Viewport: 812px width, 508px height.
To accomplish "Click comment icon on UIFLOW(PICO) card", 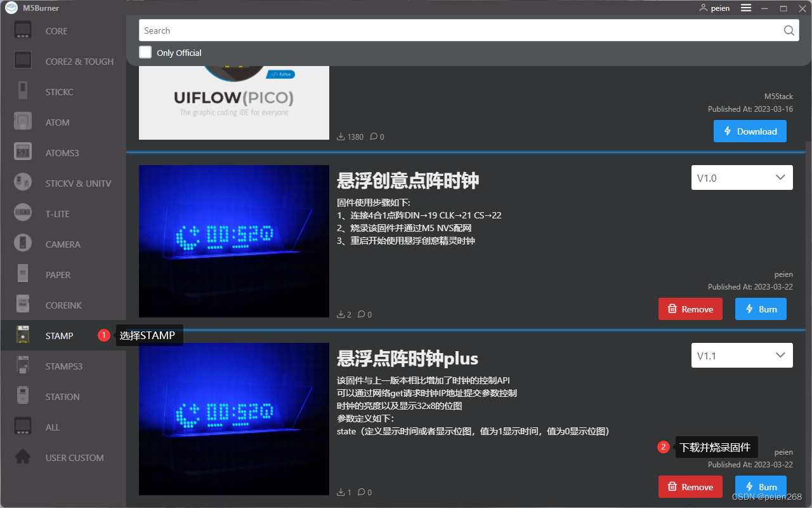I will (x=373, y=137).
